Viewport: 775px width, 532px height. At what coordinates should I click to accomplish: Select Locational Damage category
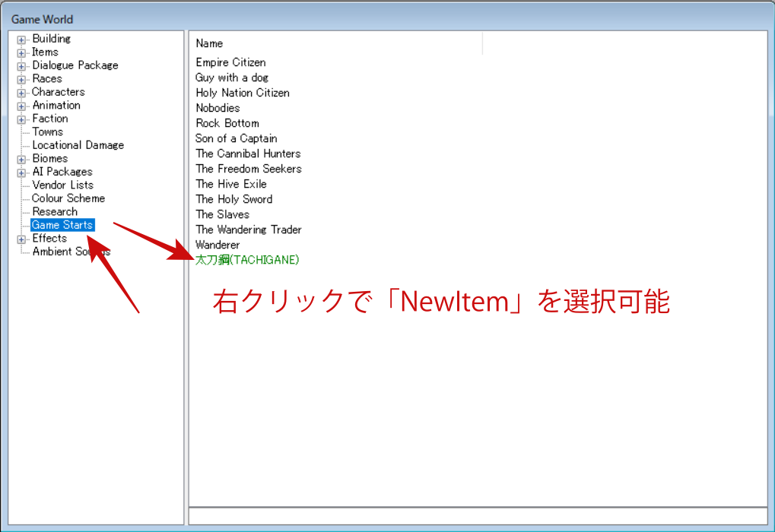78,145
